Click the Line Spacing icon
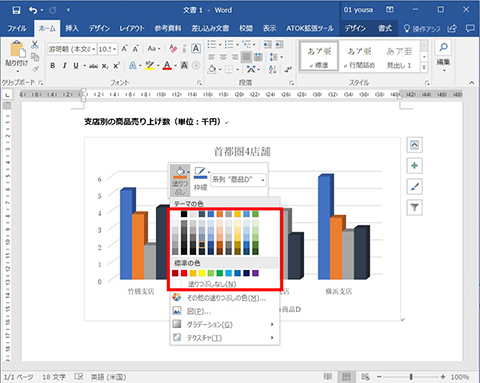The image size is (480, 383). 274,57
